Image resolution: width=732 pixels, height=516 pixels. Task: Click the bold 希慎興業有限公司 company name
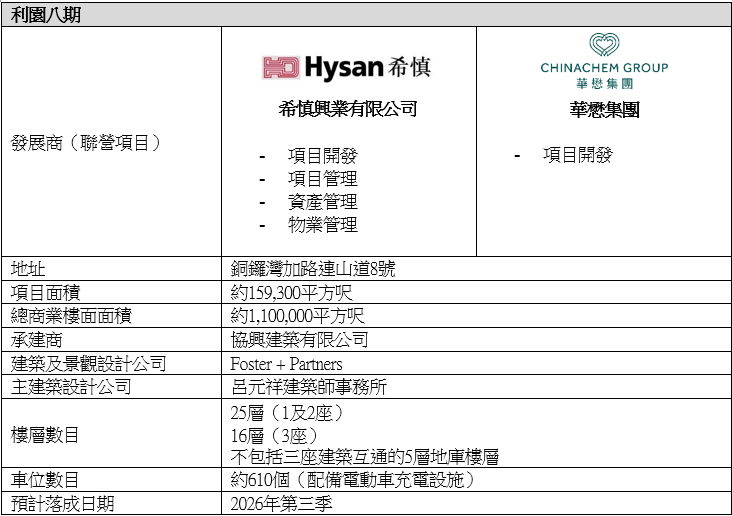pyautogui.click(x=347, y=109)
